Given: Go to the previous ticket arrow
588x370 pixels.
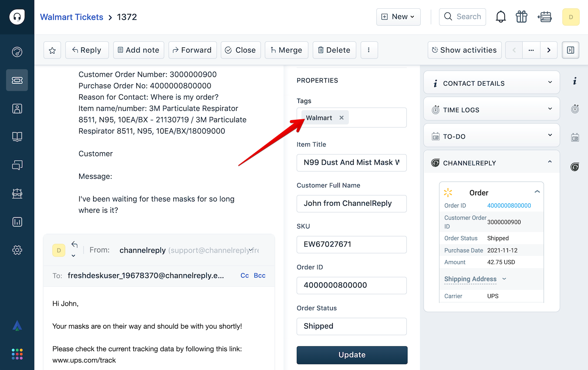Looking at the screenshot, I should [514, 50].
